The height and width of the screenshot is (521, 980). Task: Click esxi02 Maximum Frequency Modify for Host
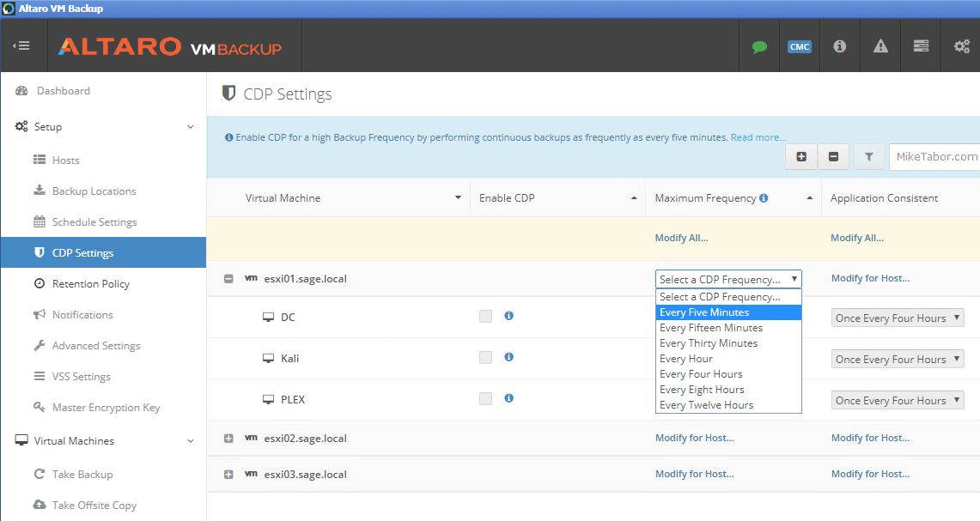(x=694, y=438)
